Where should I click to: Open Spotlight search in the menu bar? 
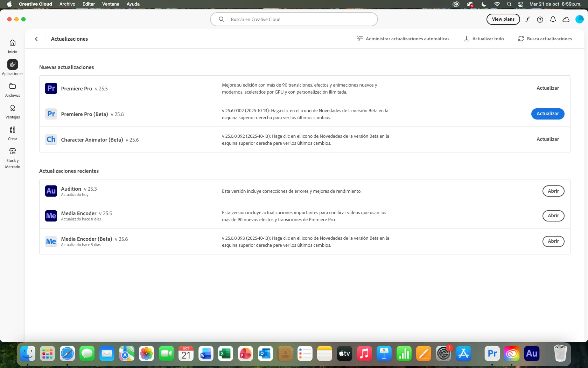point(509,4)
